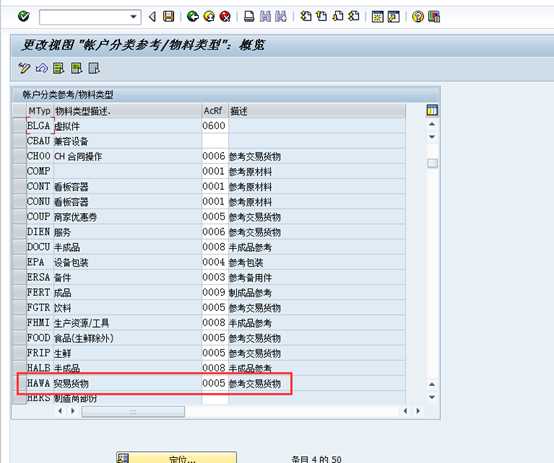
Task: Click the FHMI 生产资源/工具 description cell
Action: coord(127,323)
